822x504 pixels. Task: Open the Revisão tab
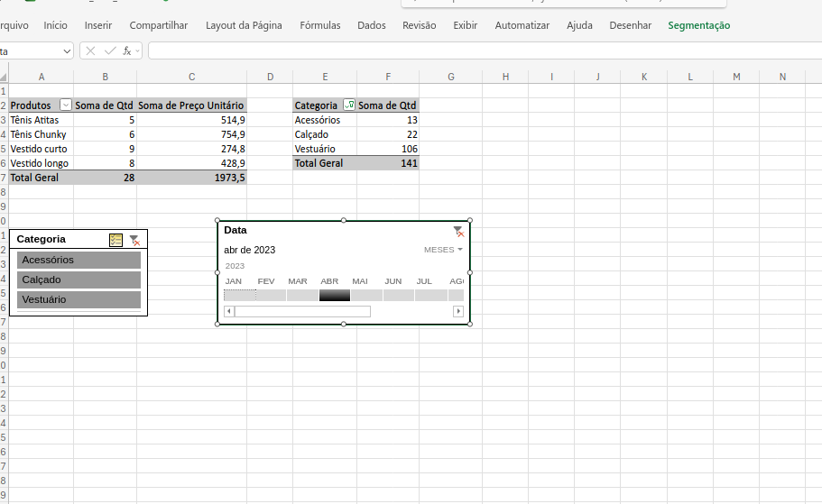point(420,25)
